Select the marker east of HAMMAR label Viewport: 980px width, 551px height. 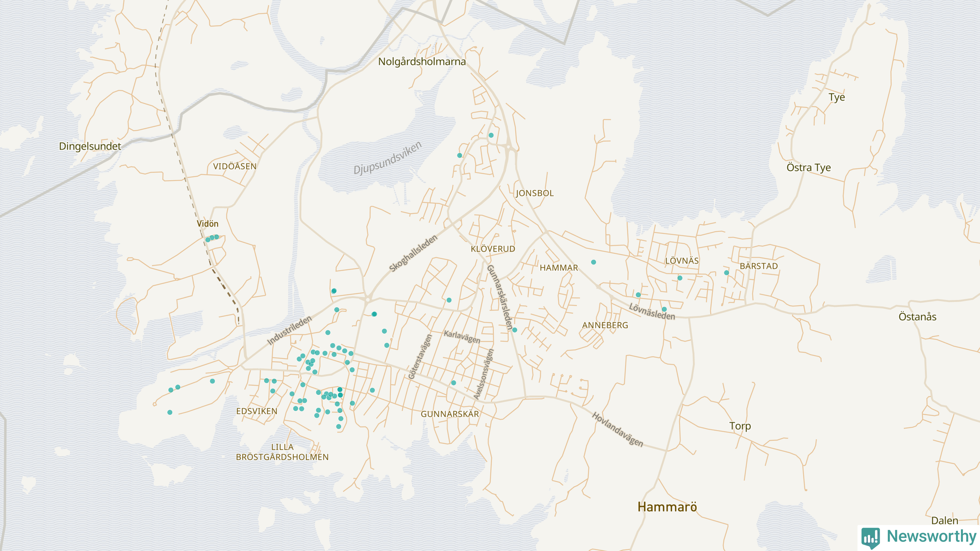(593, 262)
